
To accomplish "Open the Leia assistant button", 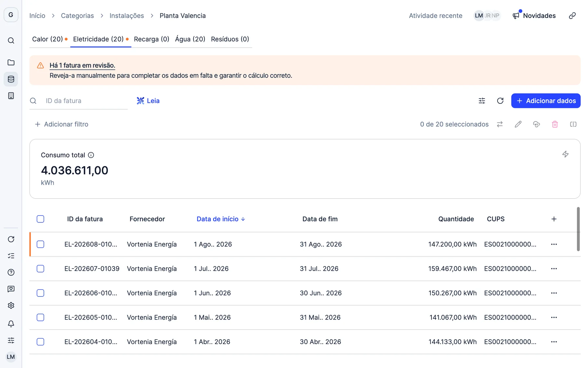I will [x=148, y=101].
